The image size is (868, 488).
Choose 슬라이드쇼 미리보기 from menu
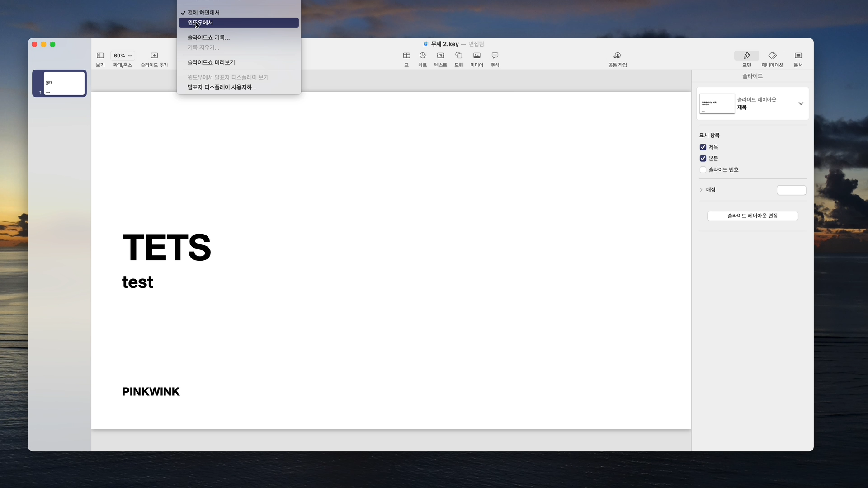coord(211,62)
